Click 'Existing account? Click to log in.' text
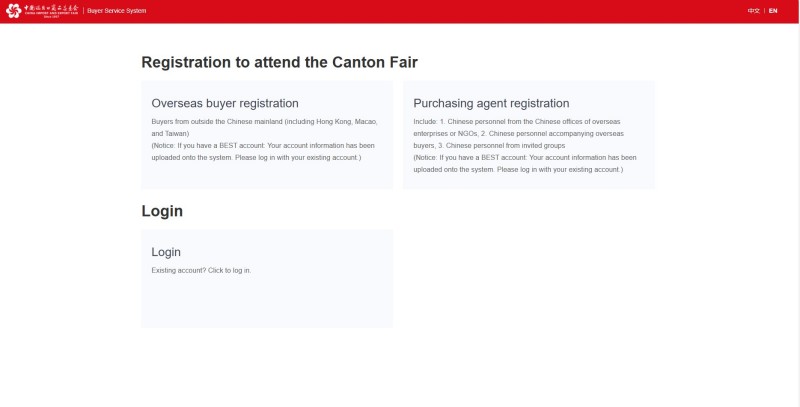800x407 pixels. point(201,270)
